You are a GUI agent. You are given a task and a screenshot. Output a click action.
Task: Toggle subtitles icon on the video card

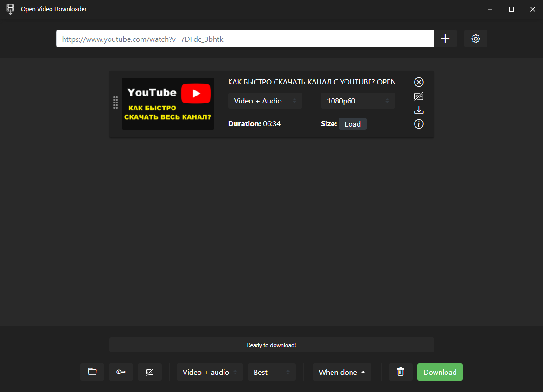pos(419,96)
